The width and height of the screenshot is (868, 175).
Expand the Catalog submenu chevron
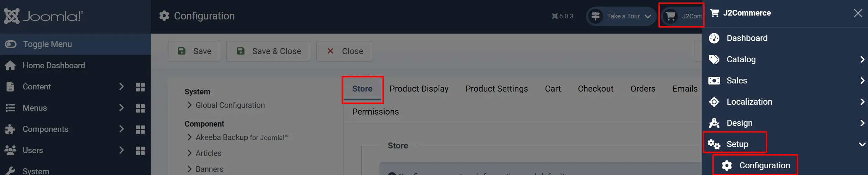click(862, 59)
